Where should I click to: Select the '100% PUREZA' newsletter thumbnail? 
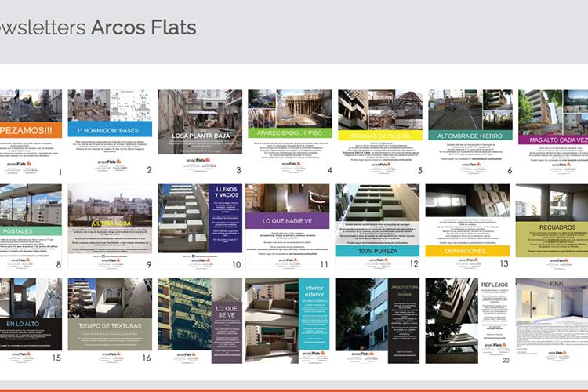377,227
